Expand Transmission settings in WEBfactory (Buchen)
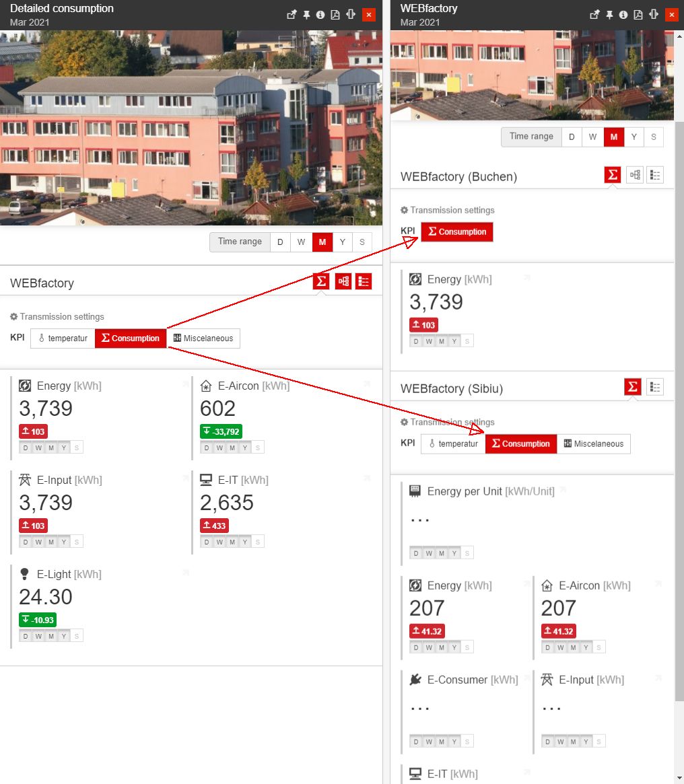Screen dimensions: 684x784 [x=448, y=211]
